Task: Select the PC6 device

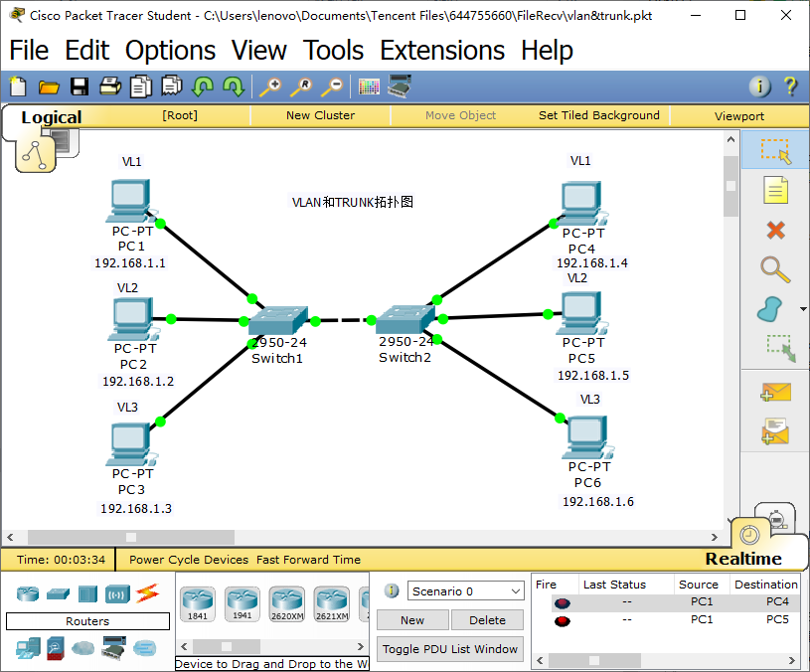Action: pyautogui.click(x=585, y=437)
